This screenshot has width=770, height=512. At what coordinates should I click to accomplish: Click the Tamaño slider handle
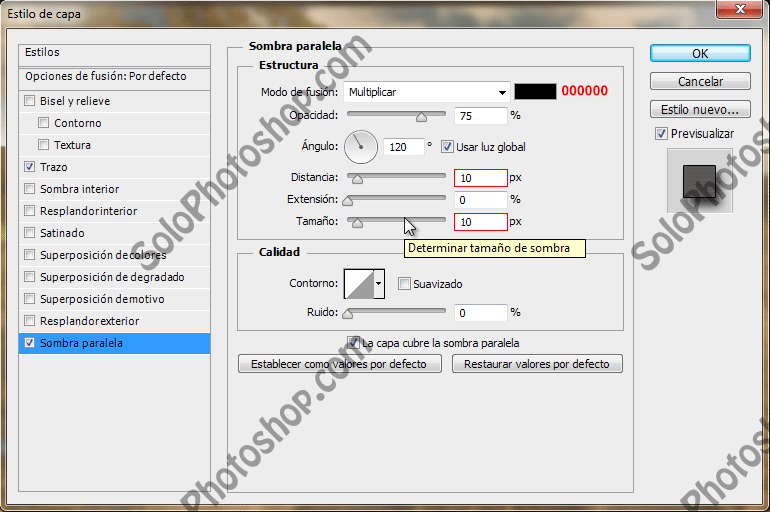[358, 223]
